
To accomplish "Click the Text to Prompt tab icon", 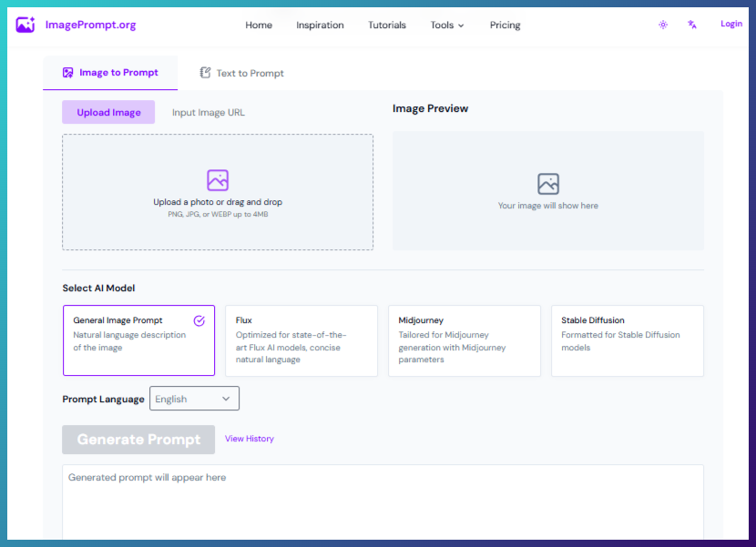I will coord(205,73).
